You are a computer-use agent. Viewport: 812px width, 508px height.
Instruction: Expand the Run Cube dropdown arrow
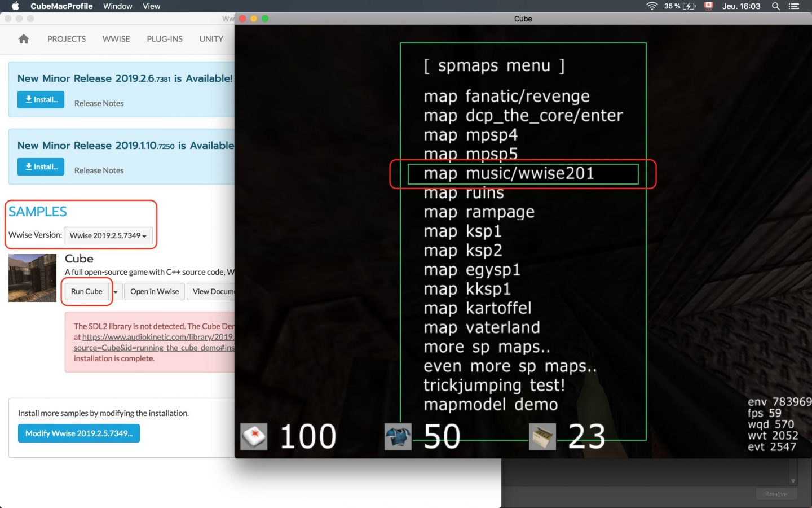116,291
